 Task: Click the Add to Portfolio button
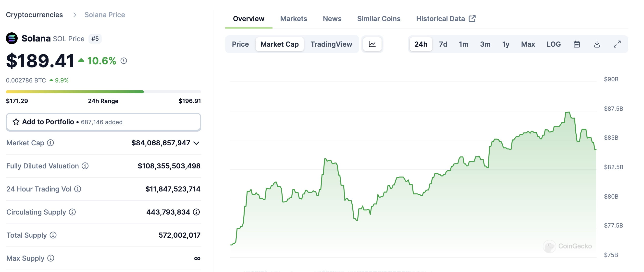tap(104, 122)
